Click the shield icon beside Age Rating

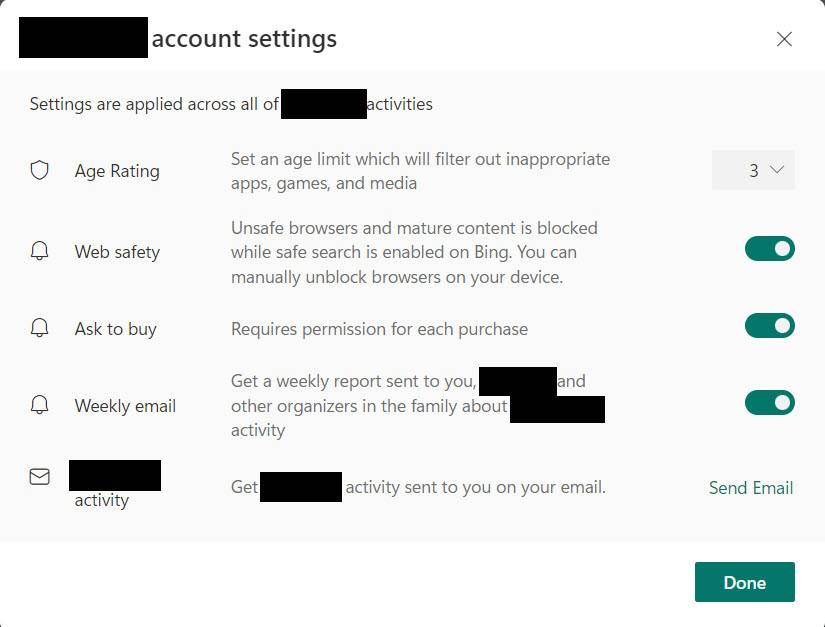click(40, 171)
